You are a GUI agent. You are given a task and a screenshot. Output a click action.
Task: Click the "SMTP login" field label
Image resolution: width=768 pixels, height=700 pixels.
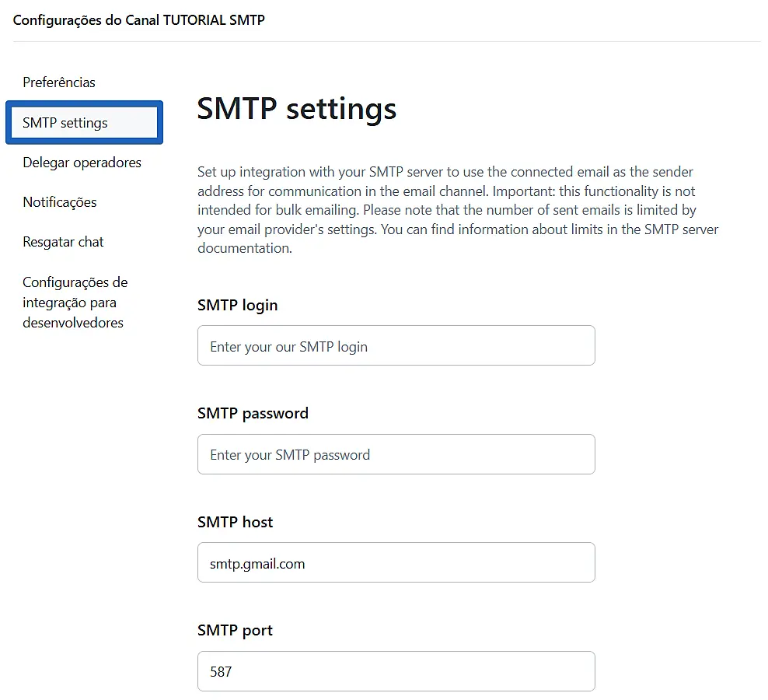[x=237, y=305]
